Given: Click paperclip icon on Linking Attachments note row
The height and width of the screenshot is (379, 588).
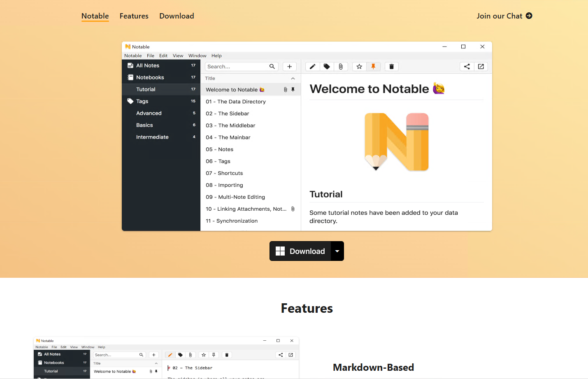Looking at the screenshot, I should tap(293, 209).
